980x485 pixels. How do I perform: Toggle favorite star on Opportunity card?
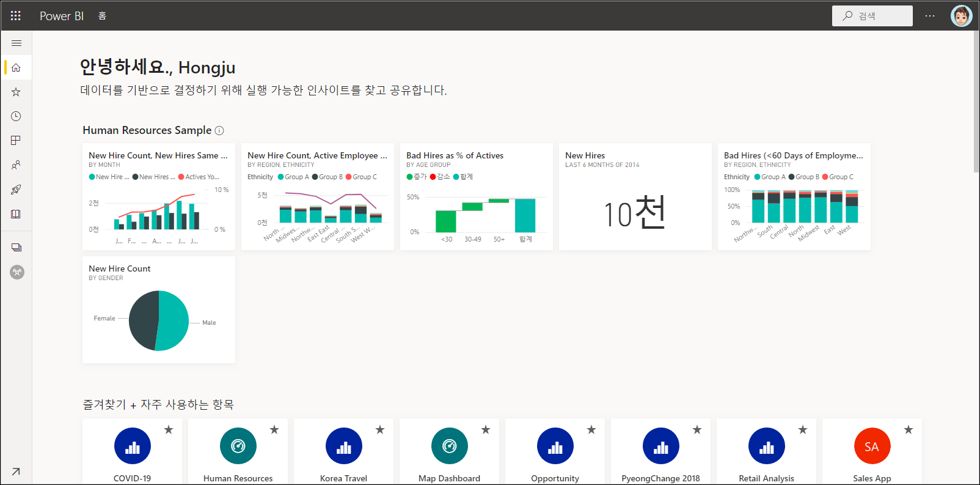tap(591, 430)
